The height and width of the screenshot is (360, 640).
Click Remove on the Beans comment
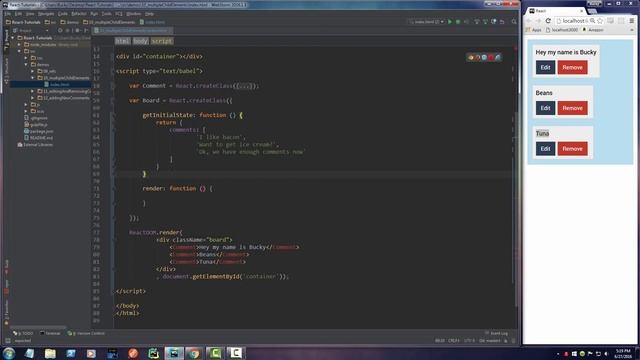click(572, 108)
